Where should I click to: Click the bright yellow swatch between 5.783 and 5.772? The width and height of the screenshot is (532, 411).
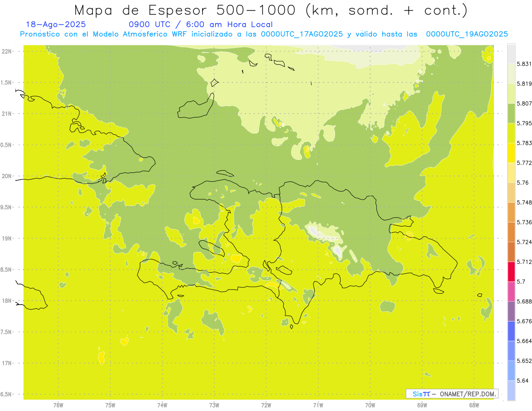(511, 153)
